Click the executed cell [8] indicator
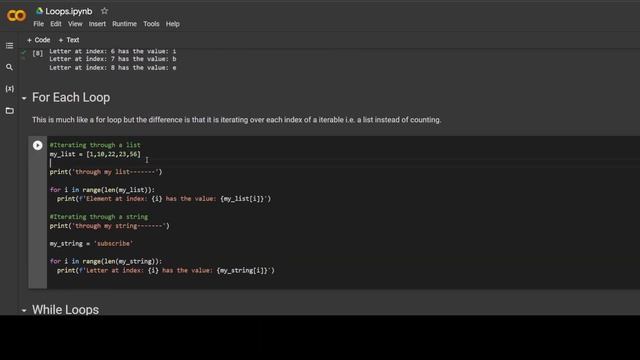640x360 pixels. (x=38, y=53)
